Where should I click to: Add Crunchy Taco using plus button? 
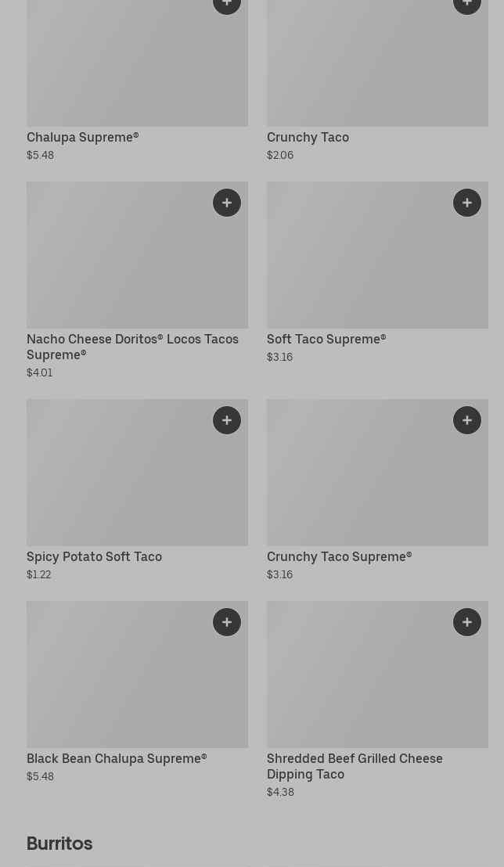pos(467,3)
